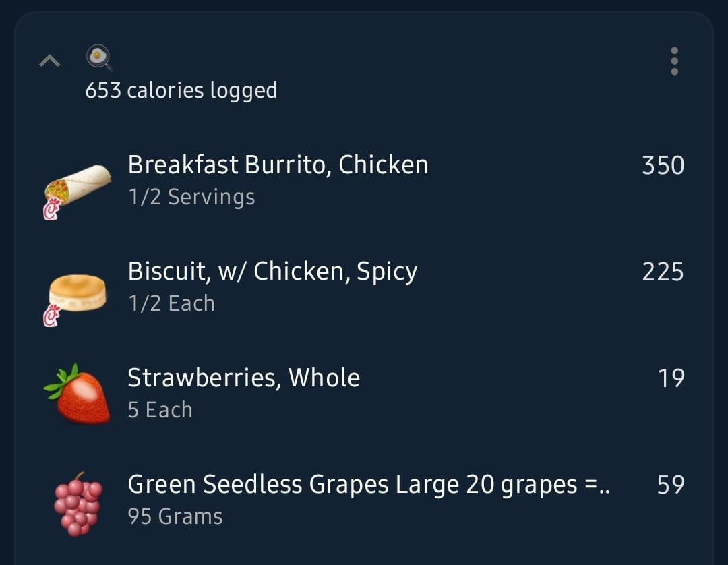Select the 19 calorie value for strawberries
This screenshot has height=565, width=728.
point(671,378)
